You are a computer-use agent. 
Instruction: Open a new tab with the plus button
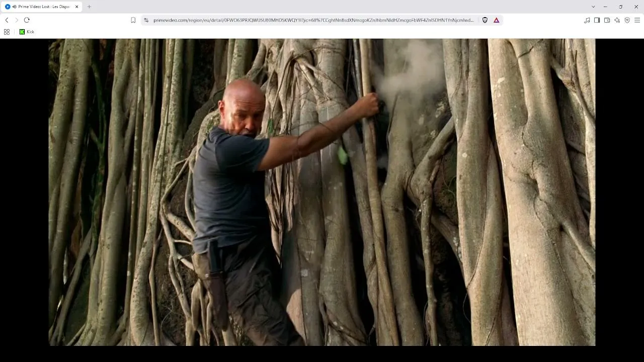(x=89, y=7)
